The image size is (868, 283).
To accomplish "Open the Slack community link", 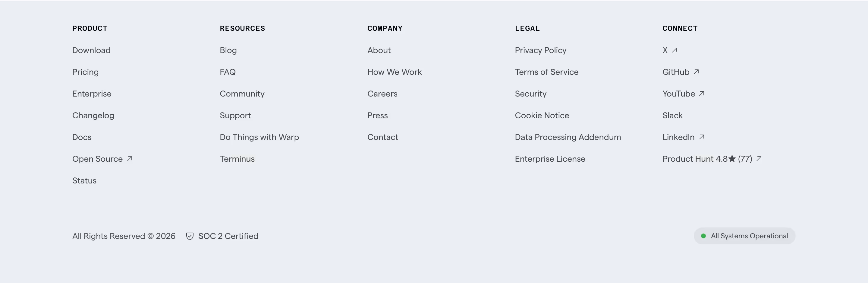I will click(x=673, y=115).
